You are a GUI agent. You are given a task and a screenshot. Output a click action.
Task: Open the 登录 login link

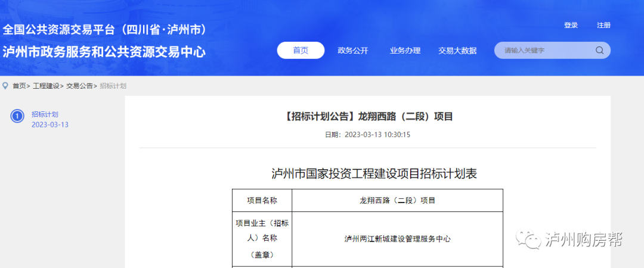(571, 26)
